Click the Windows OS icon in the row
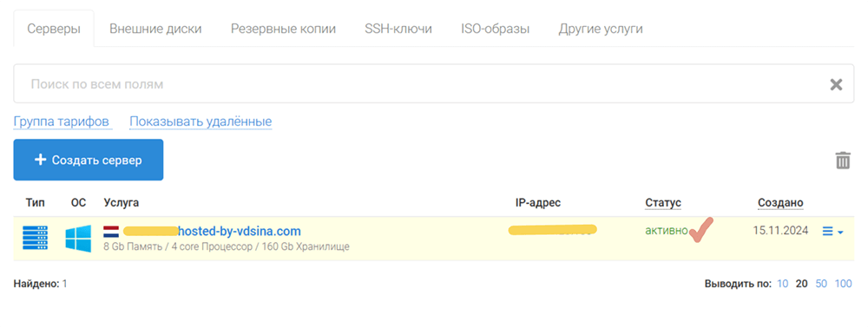The image size is (868, 328). coord(78,239)
